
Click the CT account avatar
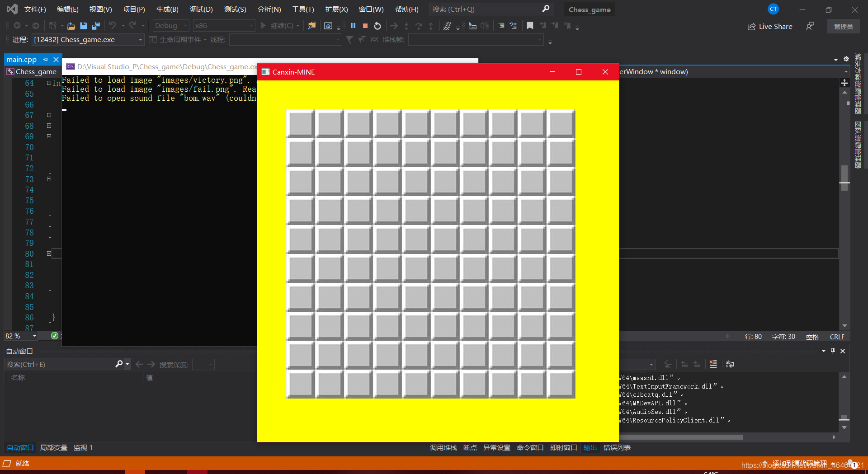coord(773,9)
